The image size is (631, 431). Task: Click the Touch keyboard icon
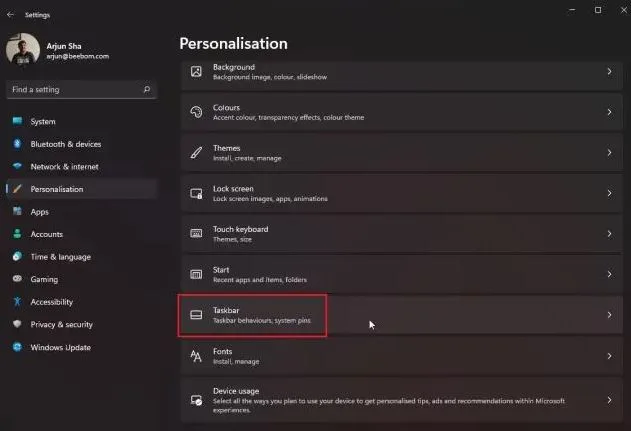196,233
